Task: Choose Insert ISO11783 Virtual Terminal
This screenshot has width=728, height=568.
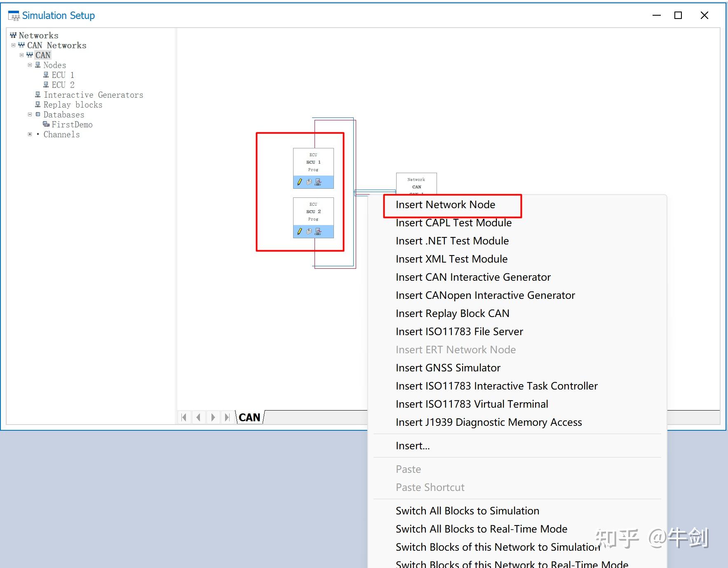Action: pyautogui.click(x=472, y=404)
